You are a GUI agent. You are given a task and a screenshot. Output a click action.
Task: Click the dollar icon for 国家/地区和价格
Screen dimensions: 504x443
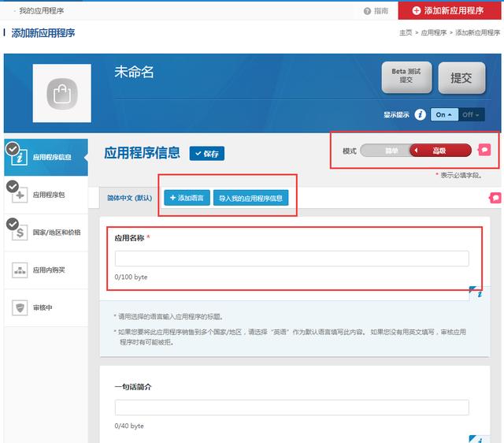point(20,233)
